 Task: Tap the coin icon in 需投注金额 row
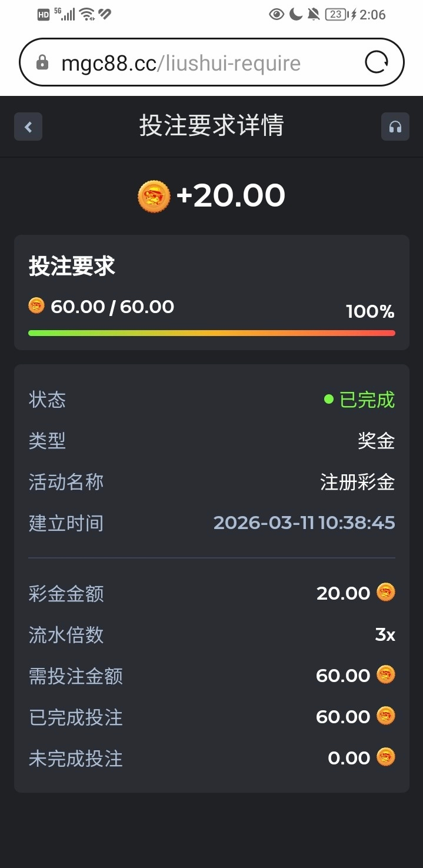coord(386,674)
